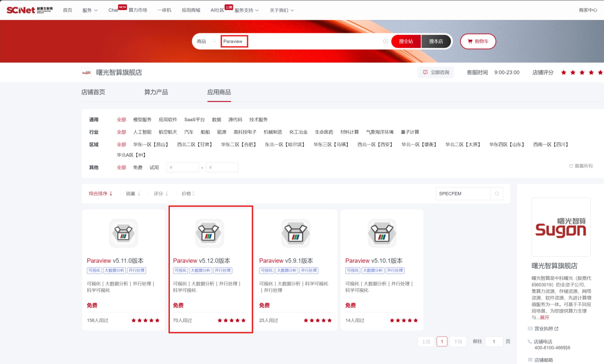Open Paraview v5.11.0 product icon
Screen dimensions: 604x364
pos(124,233)
